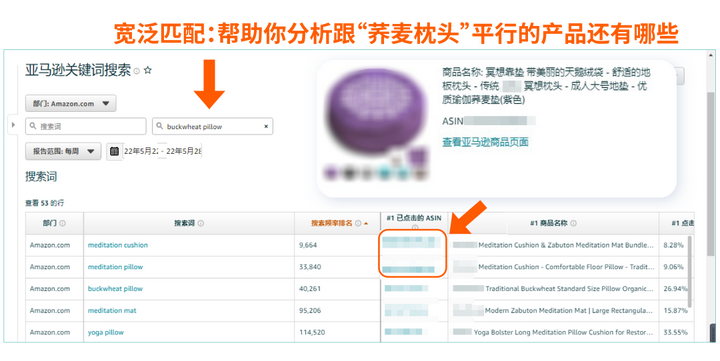Click the blurred ASIN in the meditation cushion row
Viewport: 720px width, 361px height.
click(x=411, y=243)
